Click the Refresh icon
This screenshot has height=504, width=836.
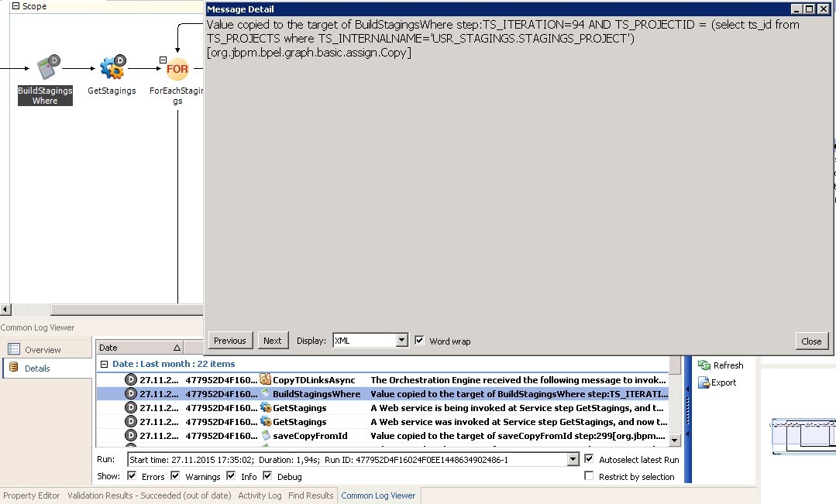click(704, 365)
